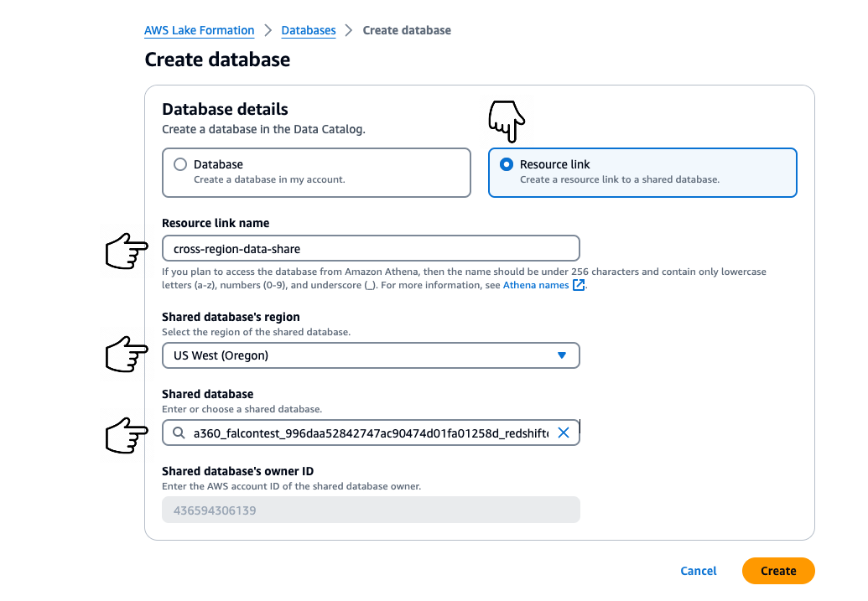Clear the Shared database field with X
This screenshot has width=868, height=601.
(564, 433)
